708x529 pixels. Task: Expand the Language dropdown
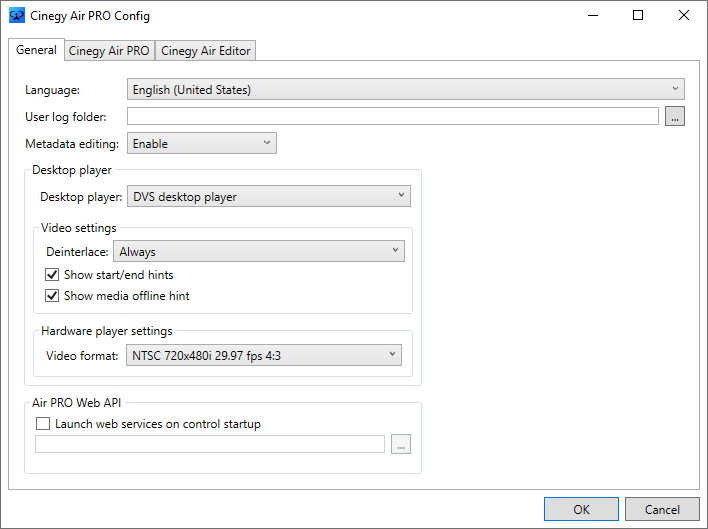click(x=405, y=89)
